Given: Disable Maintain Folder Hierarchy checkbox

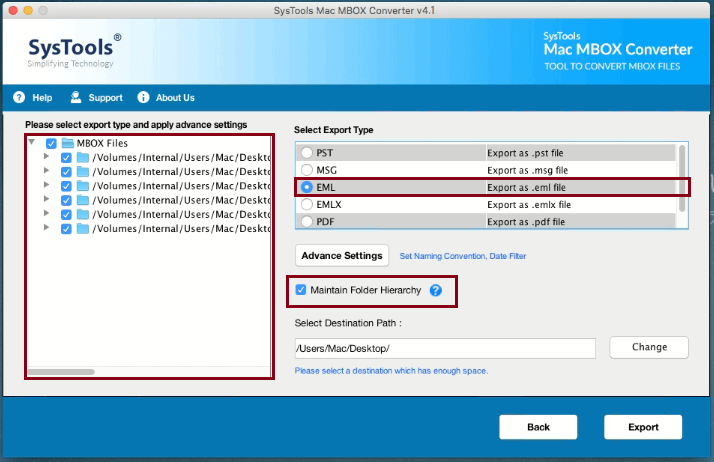Looking at the screenshot, I should point(301,290).
